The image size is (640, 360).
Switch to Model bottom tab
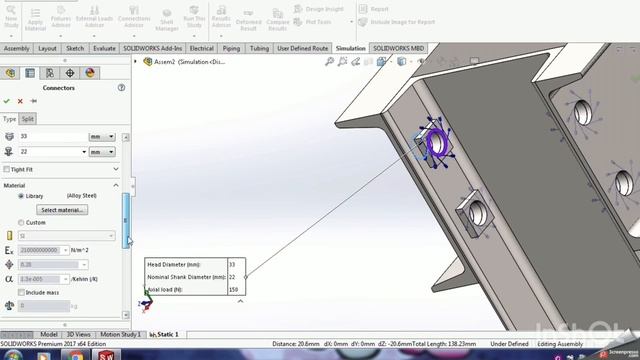[49, 334]
